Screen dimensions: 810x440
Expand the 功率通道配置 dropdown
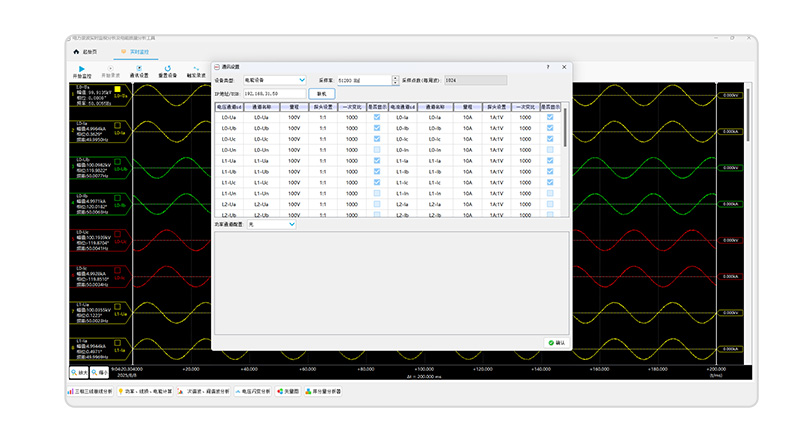[271, 225]
